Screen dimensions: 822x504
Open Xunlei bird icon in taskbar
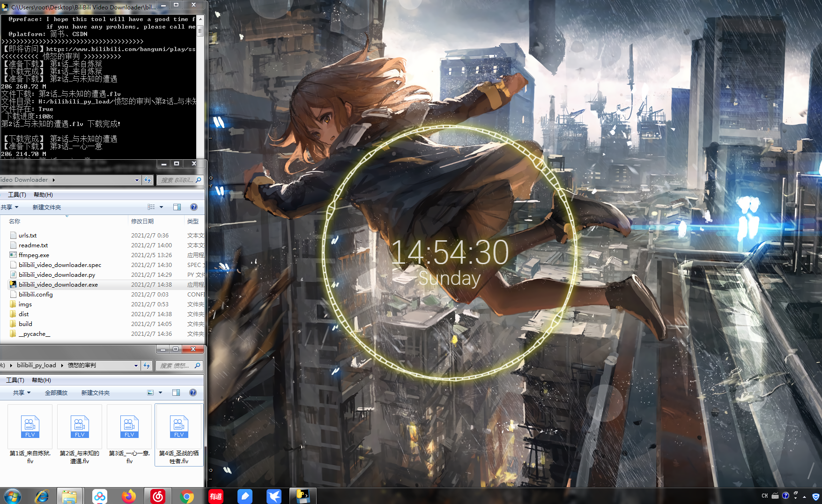[274, 496]
